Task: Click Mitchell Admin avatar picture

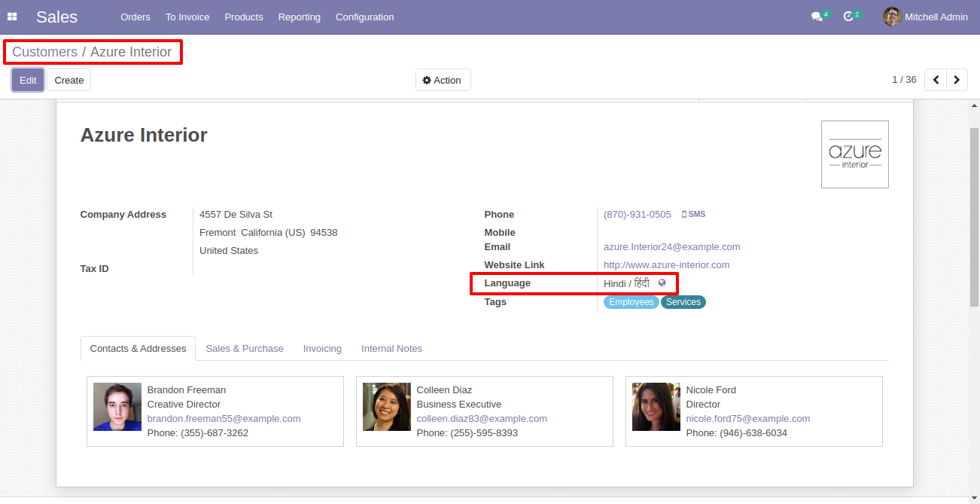Action: tap(892, 17)
